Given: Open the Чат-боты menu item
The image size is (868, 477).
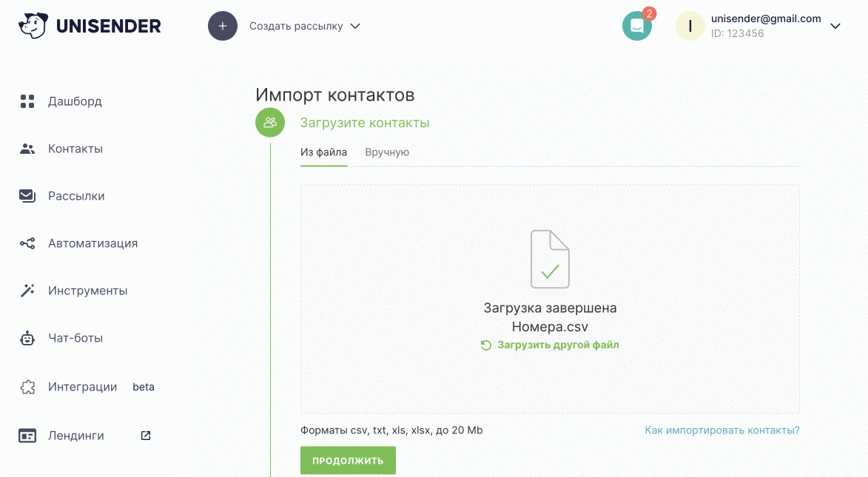Looking at the screenshot, I should 75,338.
